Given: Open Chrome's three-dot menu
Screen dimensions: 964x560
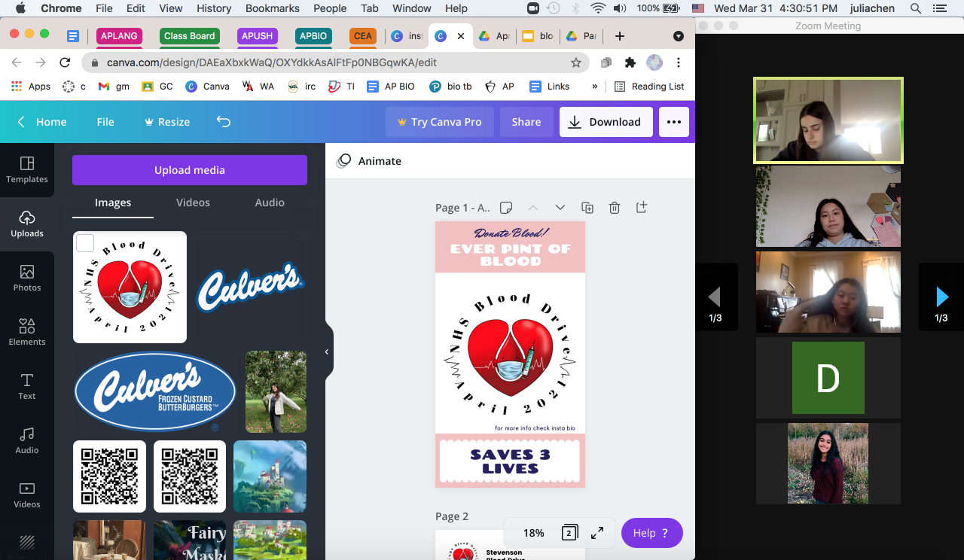Looking at the screenshot, I should click(x=679, y=62).
